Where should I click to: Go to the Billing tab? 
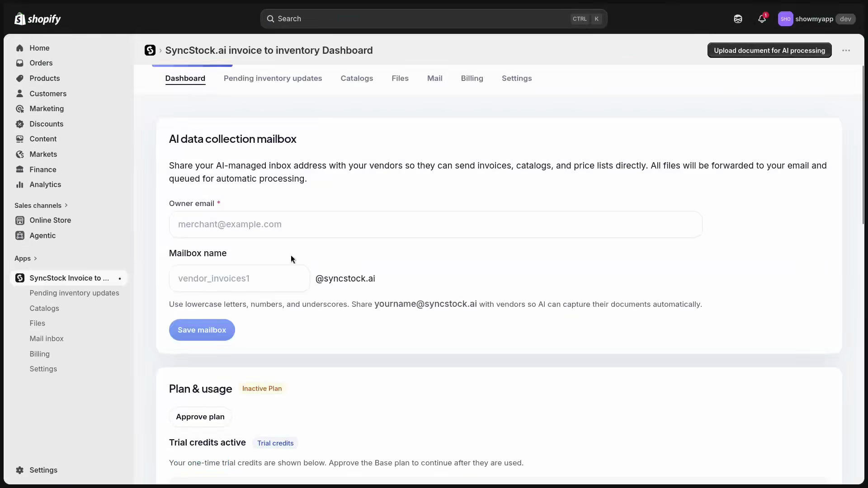(472, 78)
